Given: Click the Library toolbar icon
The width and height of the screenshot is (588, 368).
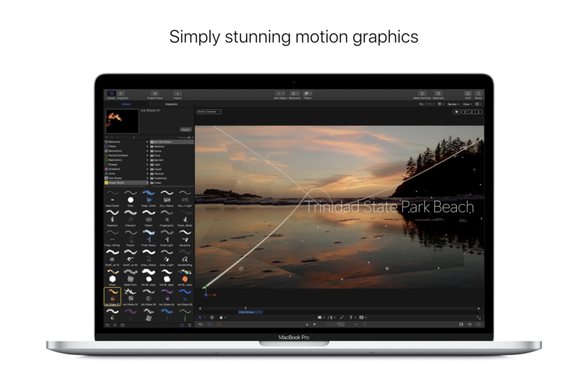Looking at the screenshot, I should pos(112,94).
